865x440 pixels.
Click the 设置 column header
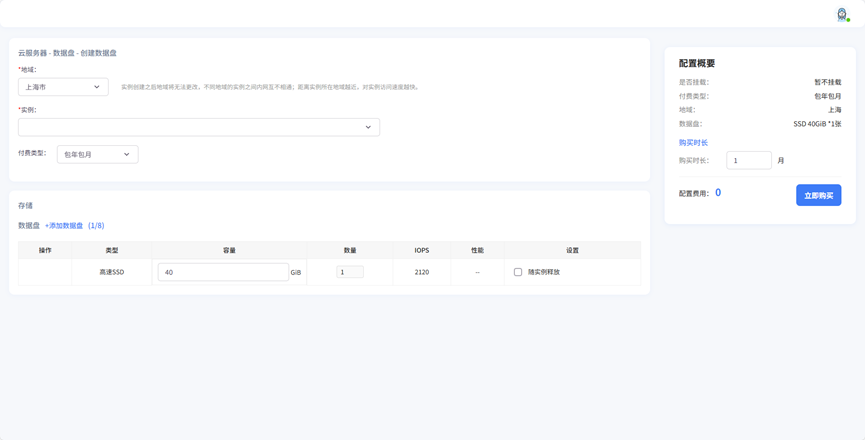[572, 250]
